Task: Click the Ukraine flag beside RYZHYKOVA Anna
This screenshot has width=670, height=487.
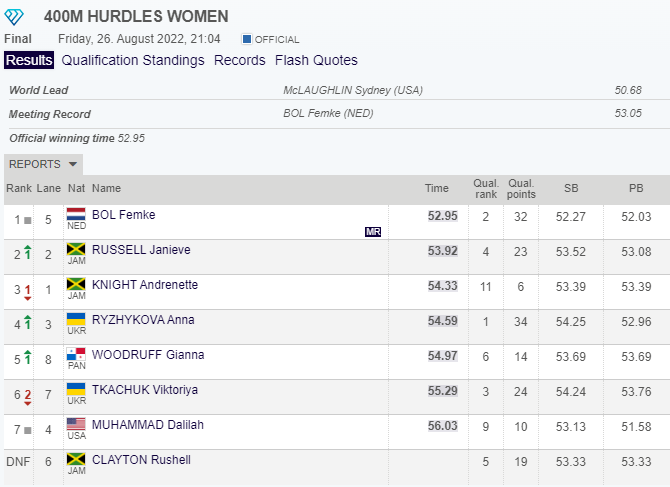Action: pos(76,320)
